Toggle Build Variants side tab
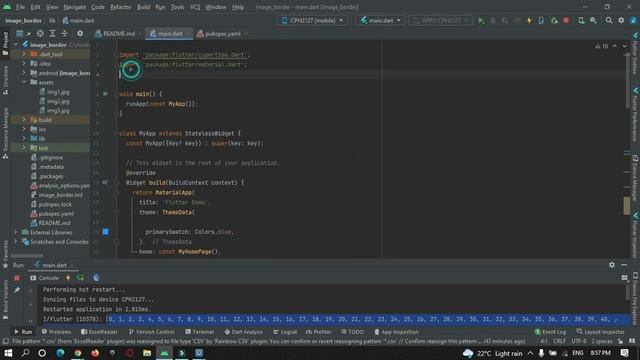Image resolution: width=640 pixels, height=360 pixels. pos(5,300)
